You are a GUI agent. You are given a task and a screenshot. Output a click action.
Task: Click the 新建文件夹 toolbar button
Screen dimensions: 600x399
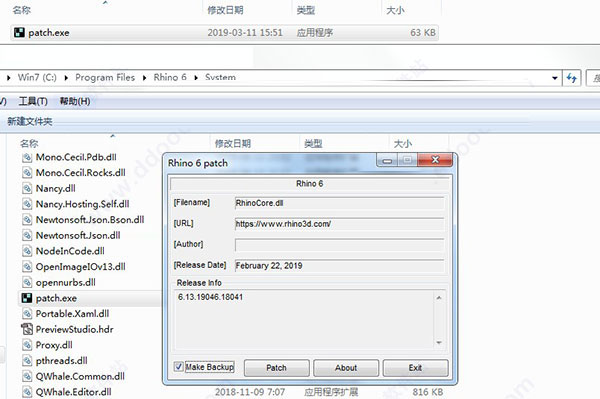[30, 122]
